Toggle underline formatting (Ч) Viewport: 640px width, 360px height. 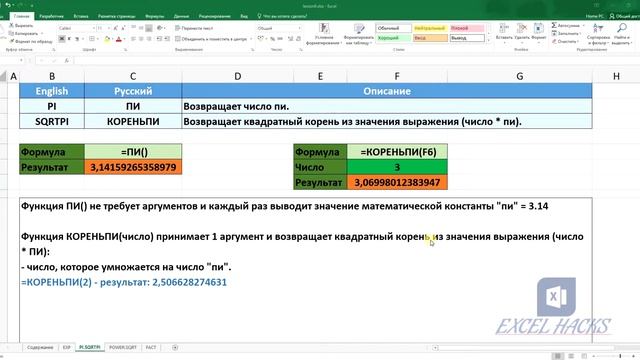(x=77, y=39)
